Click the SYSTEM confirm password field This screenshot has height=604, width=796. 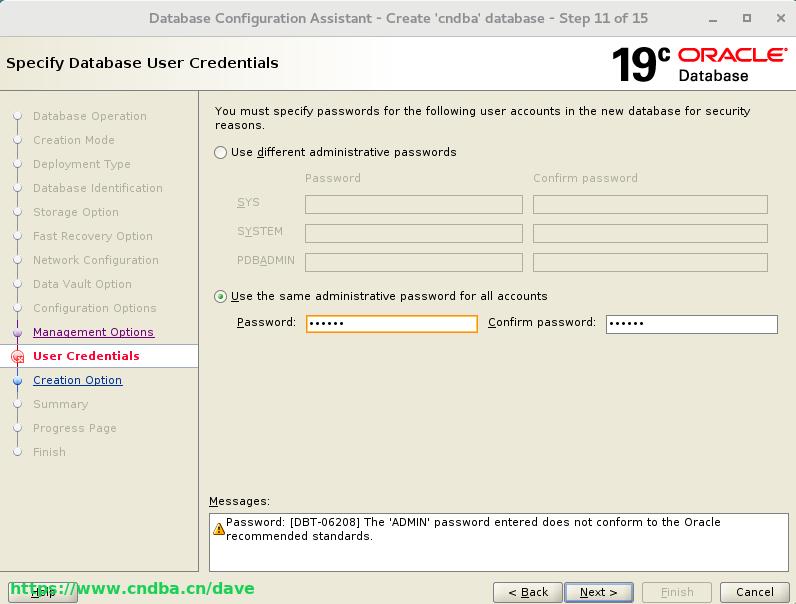point(650,233)
